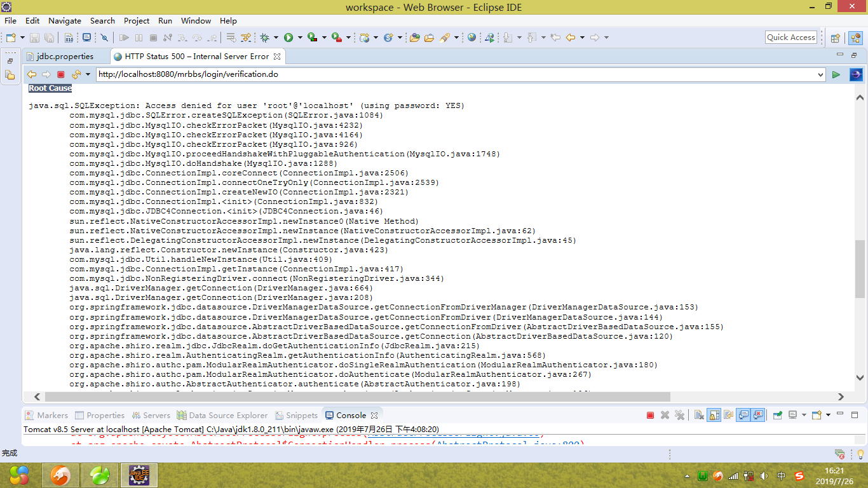The width and height of the screenshot is (868, 488).
Task: Click Remove All Terminated Launches icon
Action: pos(679,415)
